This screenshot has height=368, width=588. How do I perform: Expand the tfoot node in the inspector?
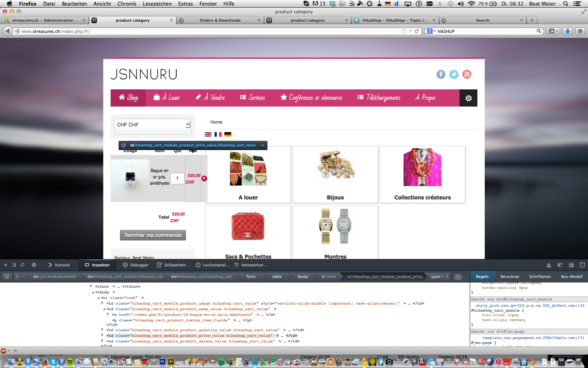pos(91,286)
